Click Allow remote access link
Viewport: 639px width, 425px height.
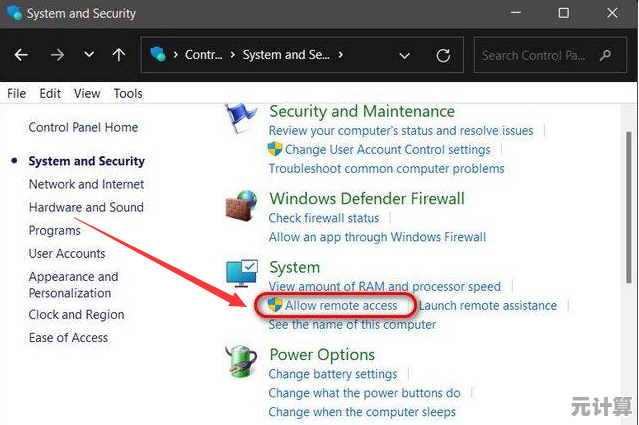pos(341,305)
